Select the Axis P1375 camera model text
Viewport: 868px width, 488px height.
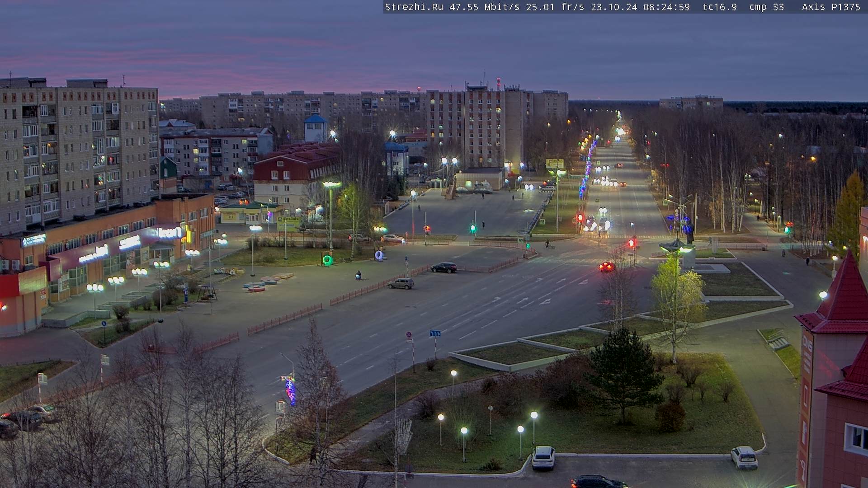click(831, 7)
